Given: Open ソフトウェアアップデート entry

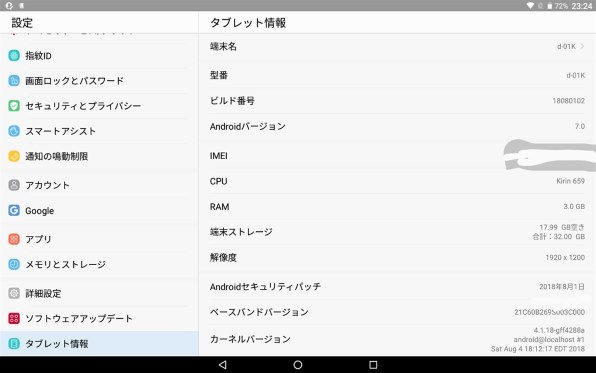Looking at the screenshot, I should pyautogui.click(x=99, y=318).
